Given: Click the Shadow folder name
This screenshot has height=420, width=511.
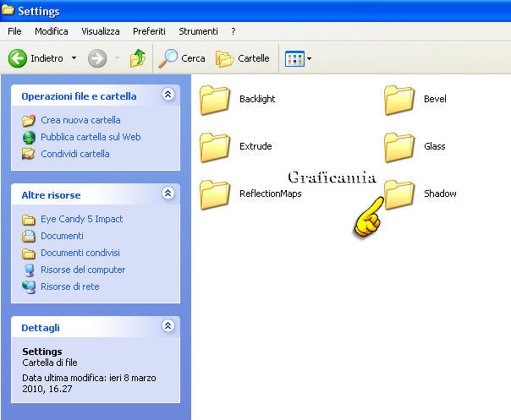Looking at the screenshot, I should (x=440, y=194).
